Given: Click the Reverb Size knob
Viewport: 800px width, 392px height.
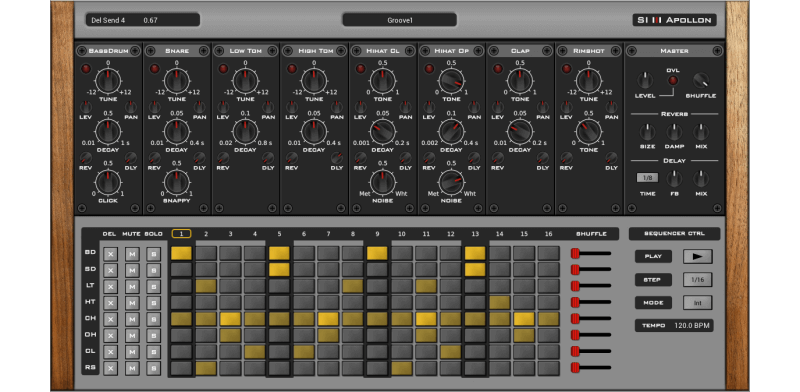Looking at the screenshot, I should point(647,132).
